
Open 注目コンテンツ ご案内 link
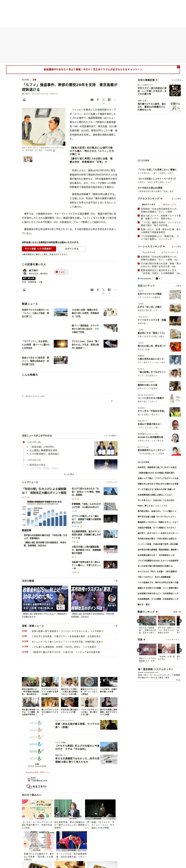[x=178, y=286]
